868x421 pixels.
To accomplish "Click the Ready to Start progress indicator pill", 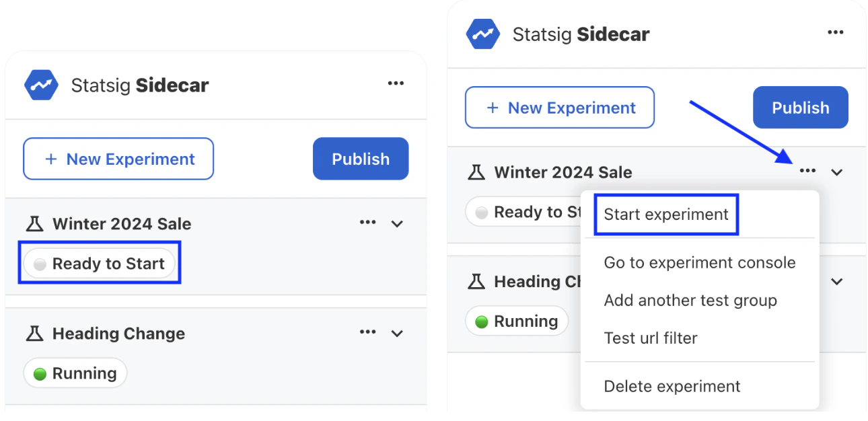I will (98, 264).
